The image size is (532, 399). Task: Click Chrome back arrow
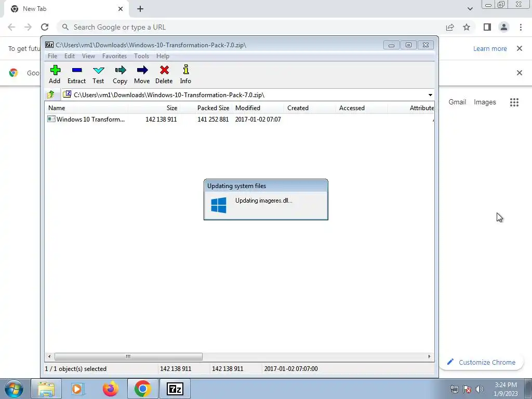[x=11, y=27]
